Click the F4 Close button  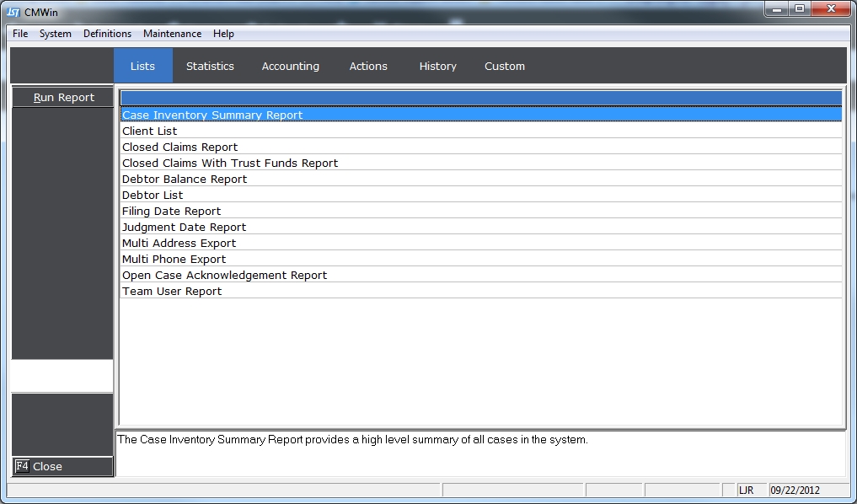(62, 466)
